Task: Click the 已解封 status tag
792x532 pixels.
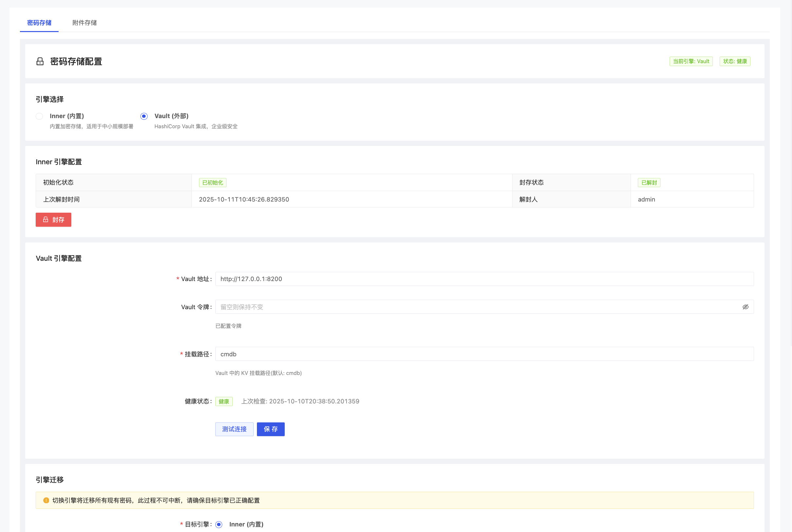Action: 648,182
